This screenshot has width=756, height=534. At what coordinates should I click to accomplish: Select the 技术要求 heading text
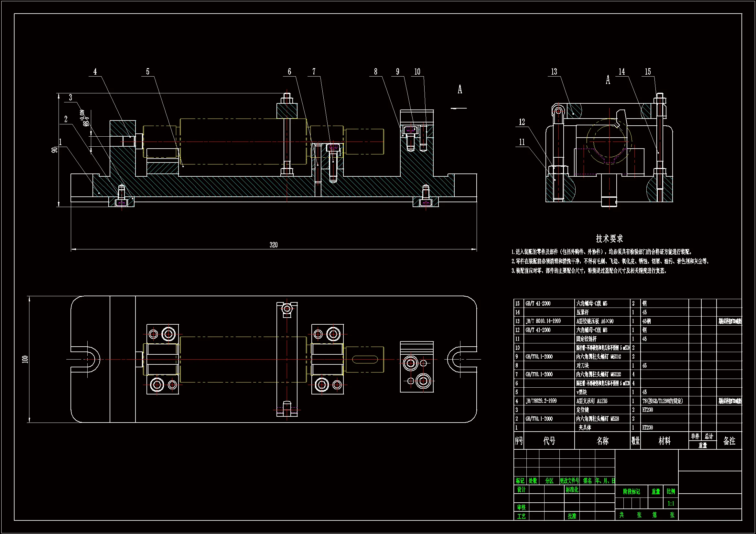click(609, 238)
